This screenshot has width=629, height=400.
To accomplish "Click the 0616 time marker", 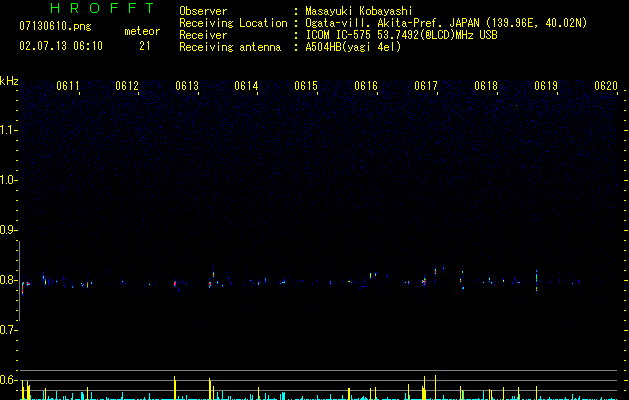I will (x=366, y=86).
